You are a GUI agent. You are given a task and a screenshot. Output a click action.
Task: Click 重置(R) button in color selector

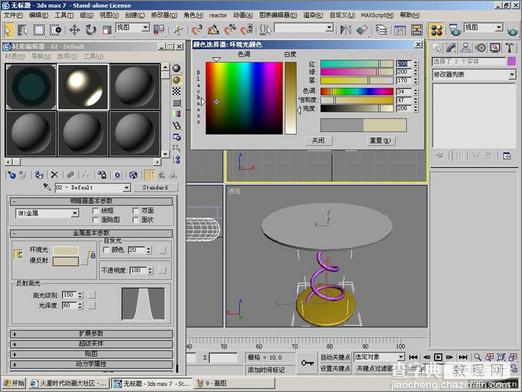(381, 140)
